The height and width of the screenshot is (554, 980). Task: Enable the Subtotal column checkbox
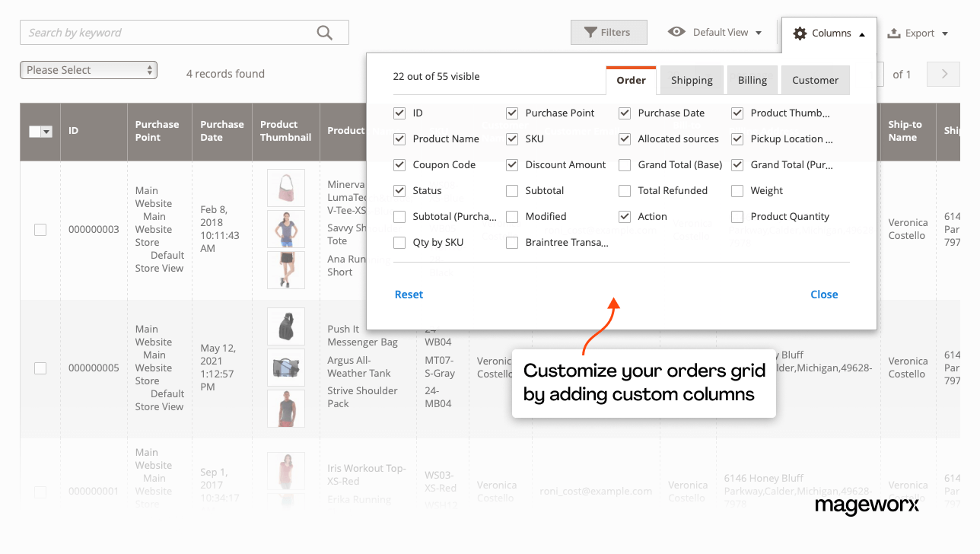click(512, 190)
